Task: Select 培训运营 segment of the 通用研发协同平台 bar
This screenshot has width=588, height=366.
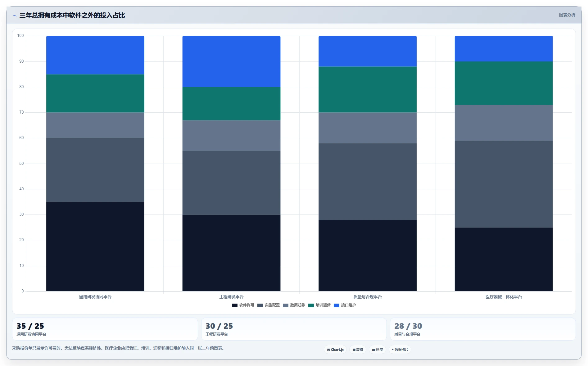Action: pos(95,93)
